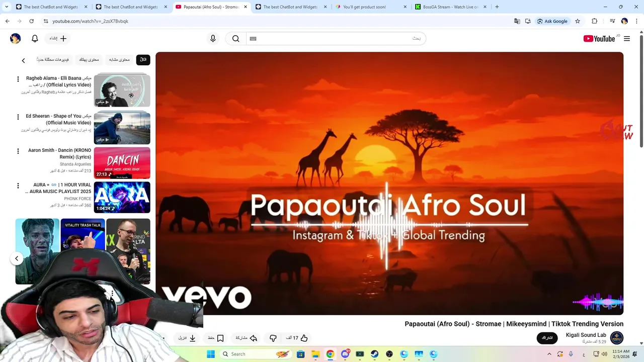Select the black 'All' filter chip
This screenshot has height=362, width=644.
point(143,59)
